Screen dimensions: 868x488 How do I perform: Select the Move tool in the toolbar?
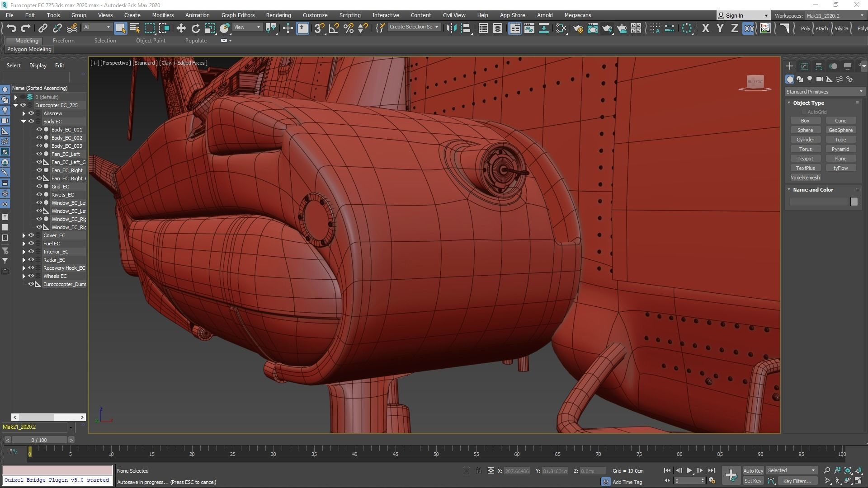point(181,28)
